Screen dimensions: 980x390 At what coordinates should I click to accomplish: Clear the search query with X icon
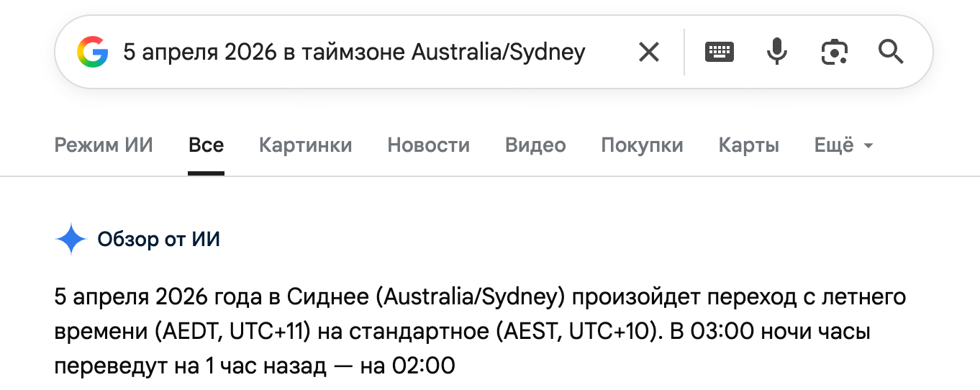pos(649,52)
